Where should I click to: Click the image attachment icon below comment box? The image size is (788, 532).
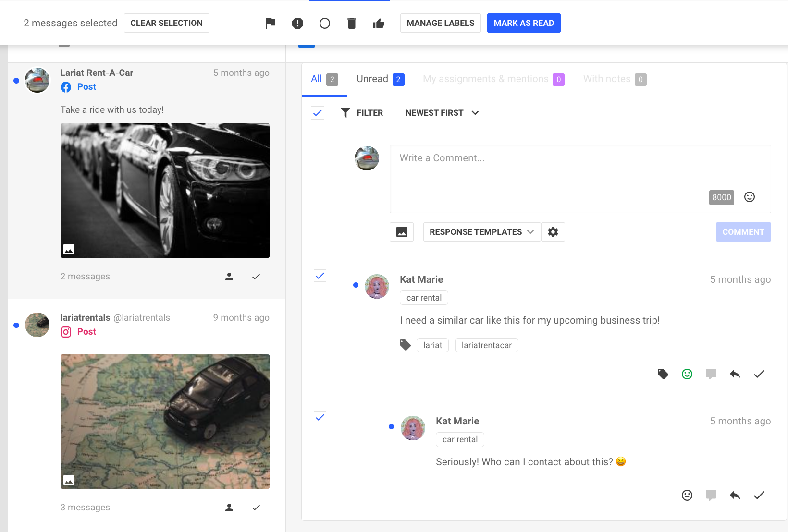click(402, 232)
